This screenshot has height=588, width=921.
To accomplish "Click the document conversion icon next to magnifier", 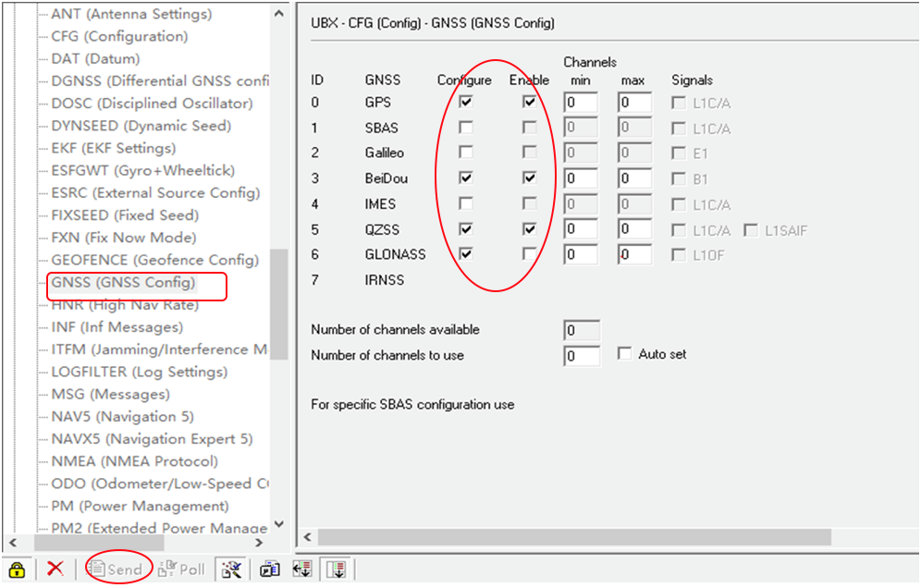I will [268, 569].
